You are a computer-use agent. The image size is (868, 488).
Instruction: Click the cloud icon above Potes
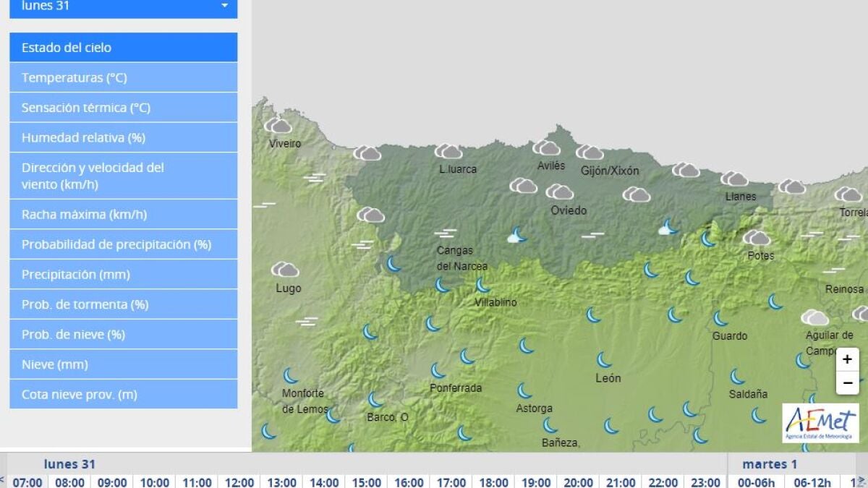point(757,237)
